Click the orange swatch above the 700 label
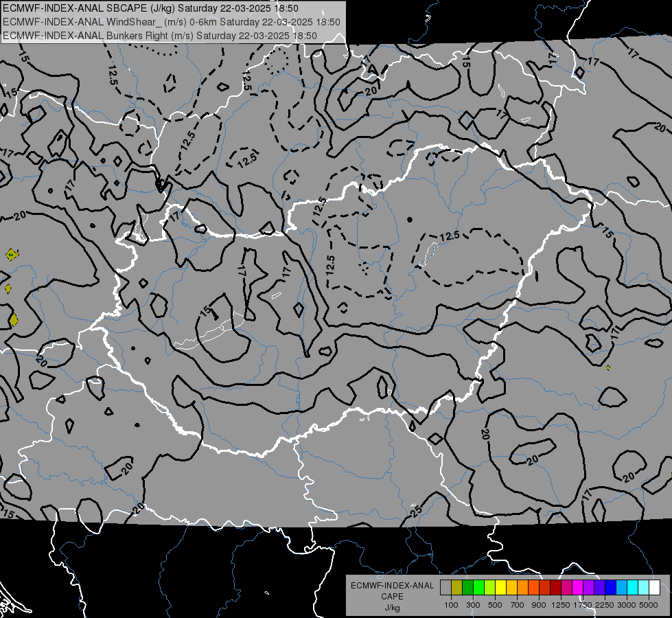Viewport: 672px width, 618px height. [x=523, y=588]
